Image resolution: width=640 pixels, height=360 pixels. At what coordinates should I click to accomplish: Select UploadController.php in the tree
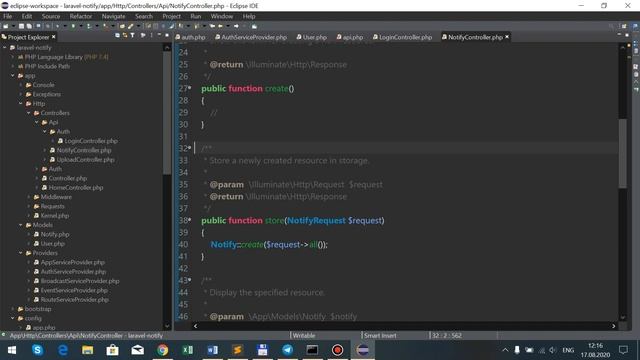85,160
